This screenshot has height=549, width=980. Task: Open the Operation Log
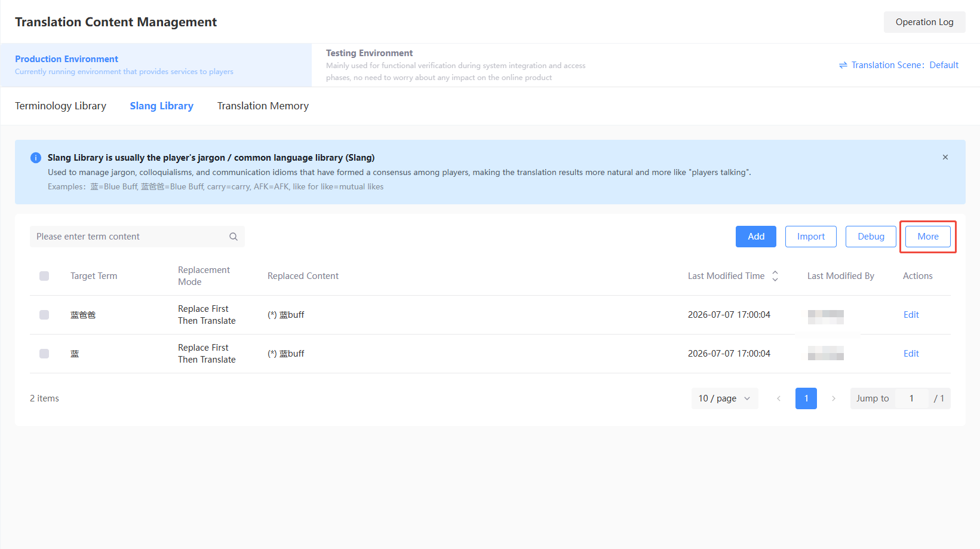924,22
